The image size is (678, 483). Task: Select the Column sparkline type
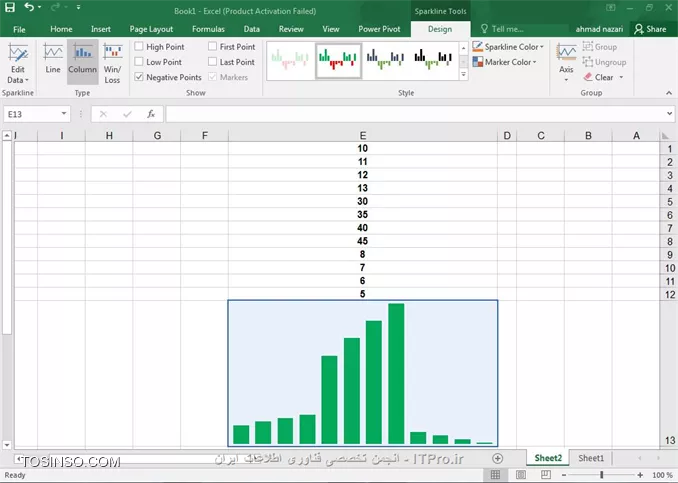pos(82,60)
